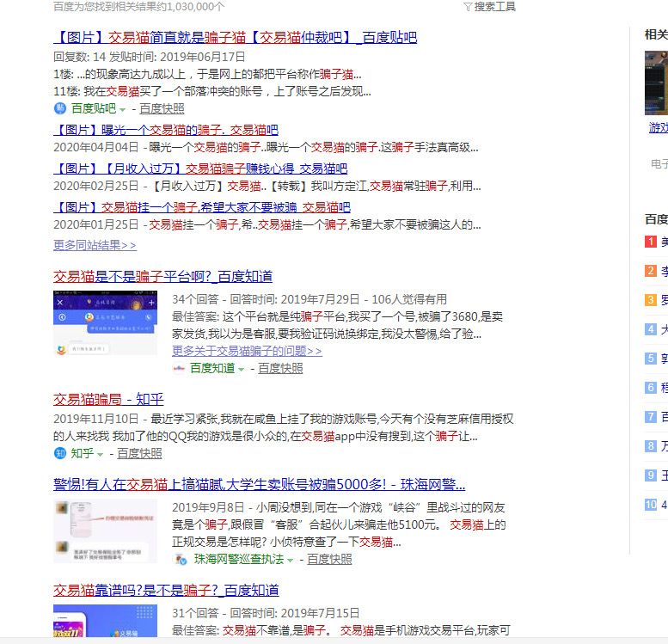The image size is (668, 644).
Task: Click hot-list rank 4 badge
Action: (651, 329)
